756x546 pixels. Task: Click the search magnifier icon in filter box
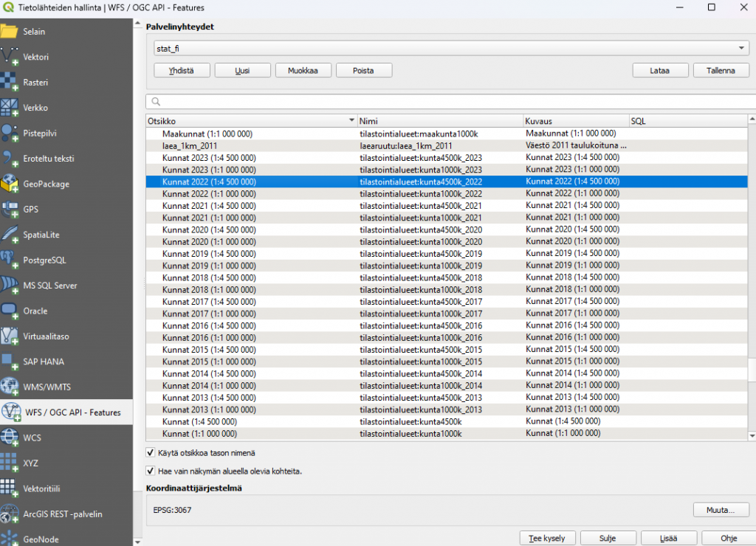click(156, 102)
